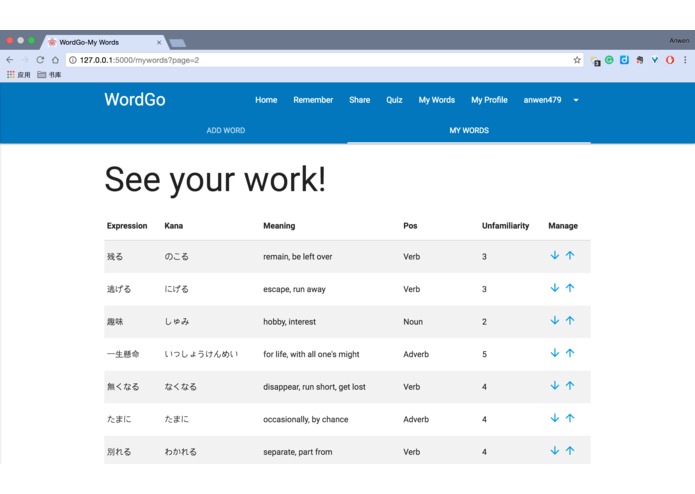Open the My Words nav link
The image size is (695, 494).
(437, 100)
